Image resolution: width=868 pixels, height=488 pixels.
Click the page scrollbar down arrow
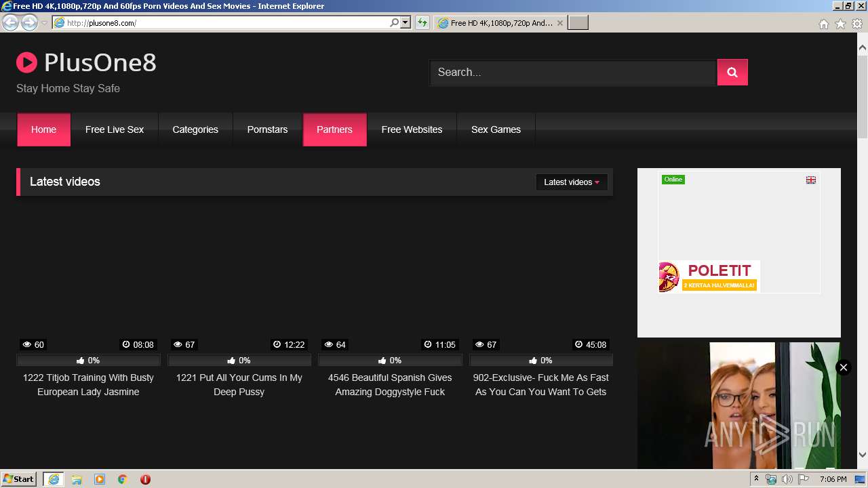pos(863,455)
